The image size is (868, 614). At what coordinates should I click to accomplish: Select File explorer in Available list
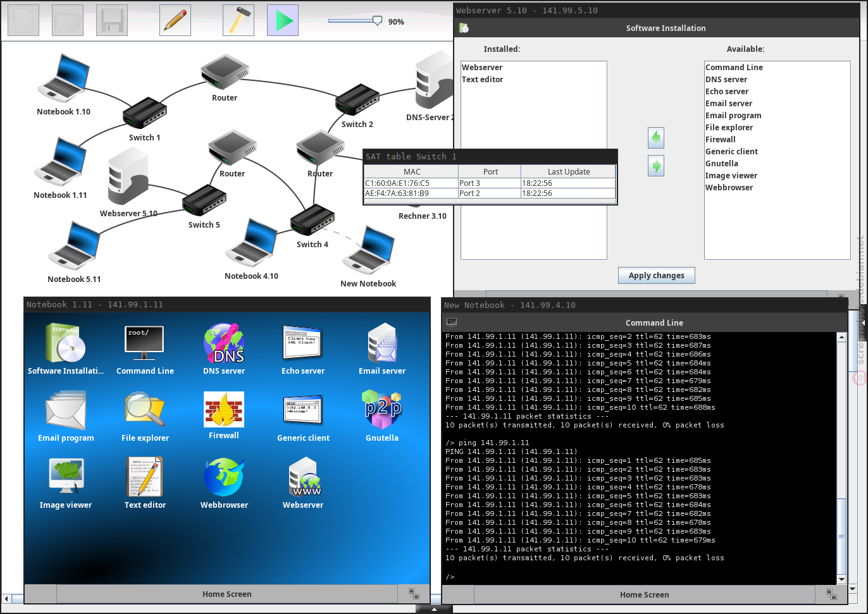point(729,127)
